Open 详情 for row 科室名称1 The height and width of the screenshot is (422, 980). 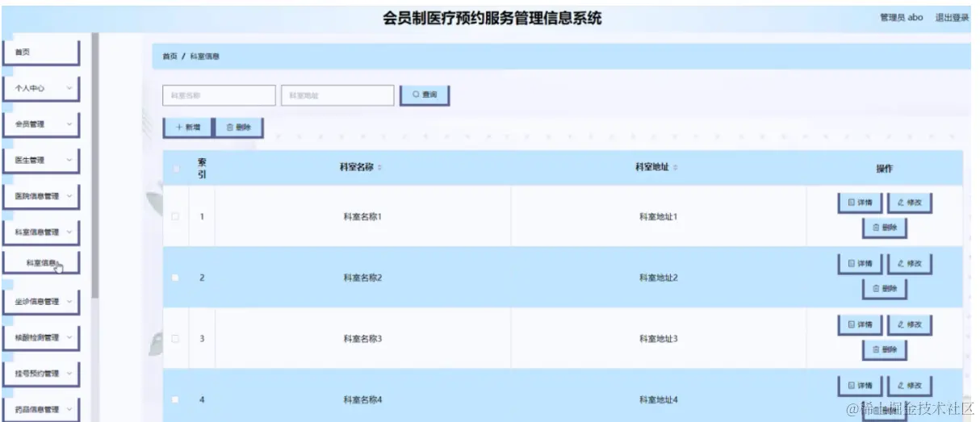click(x=860, y=203)
